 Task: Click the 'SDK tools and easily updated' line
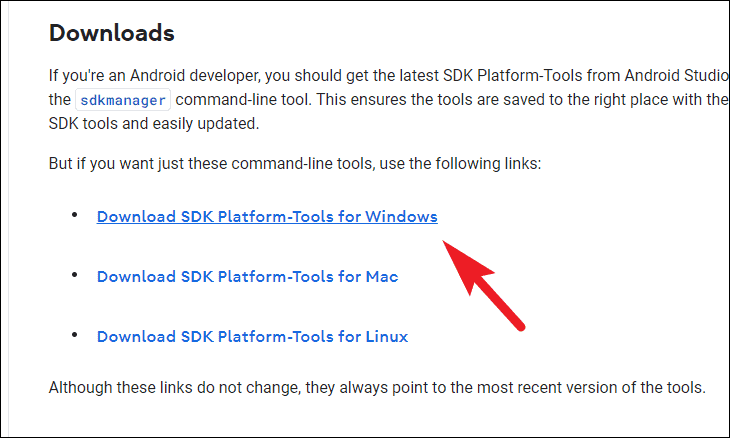tap(154, 124)
